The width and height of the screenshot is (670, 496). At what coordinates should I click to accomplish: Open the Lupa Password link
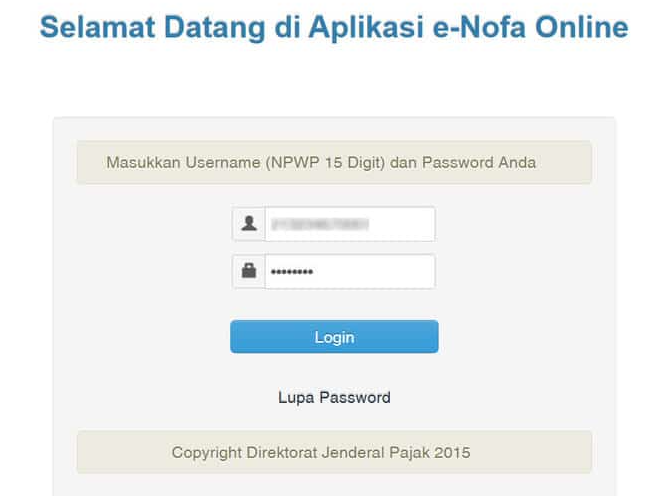[334, 397]
